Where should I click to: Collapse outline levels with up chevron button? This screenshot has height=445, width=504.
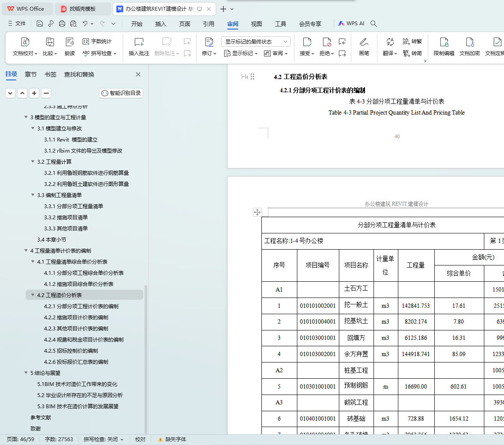22,93
